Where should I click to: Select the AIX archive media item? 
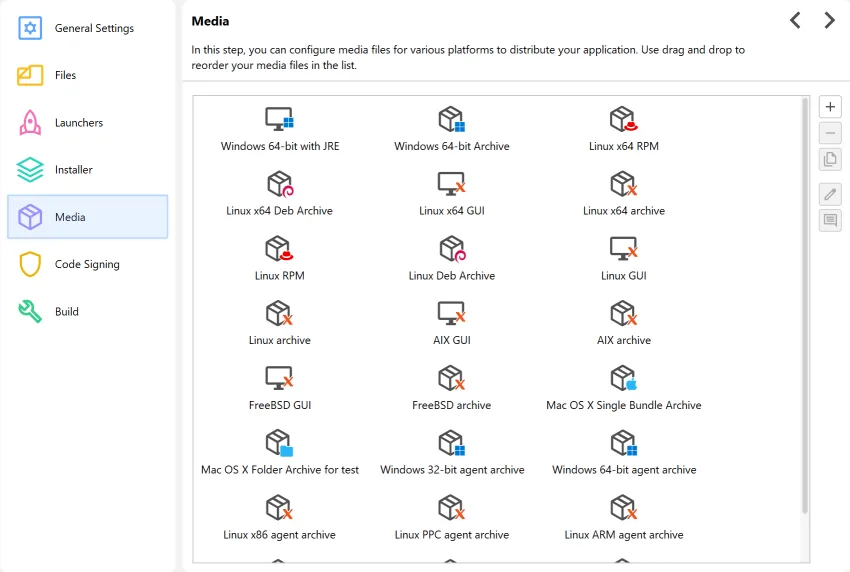click(623, 324)
